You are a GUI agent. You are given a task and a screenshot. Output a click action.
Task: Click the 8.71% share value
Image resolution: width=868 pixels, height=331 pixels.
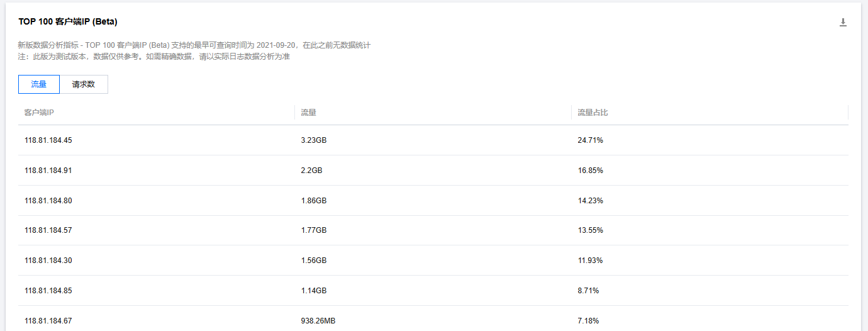(588, 291)
